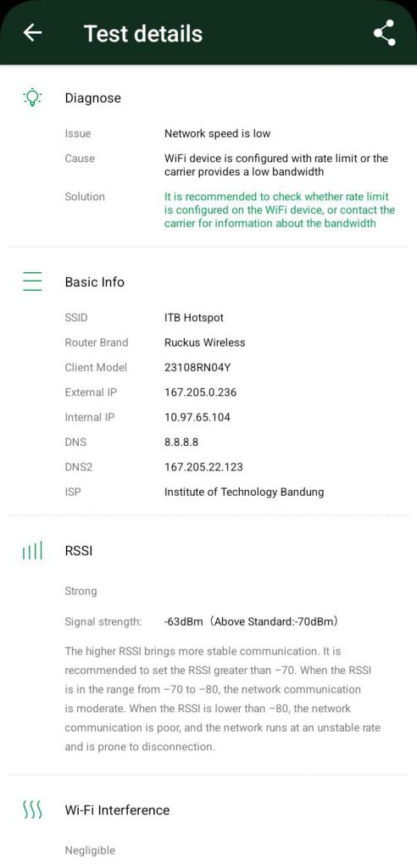Tap the share icon in header
417x868 pixels.
(x=384, y=33)
